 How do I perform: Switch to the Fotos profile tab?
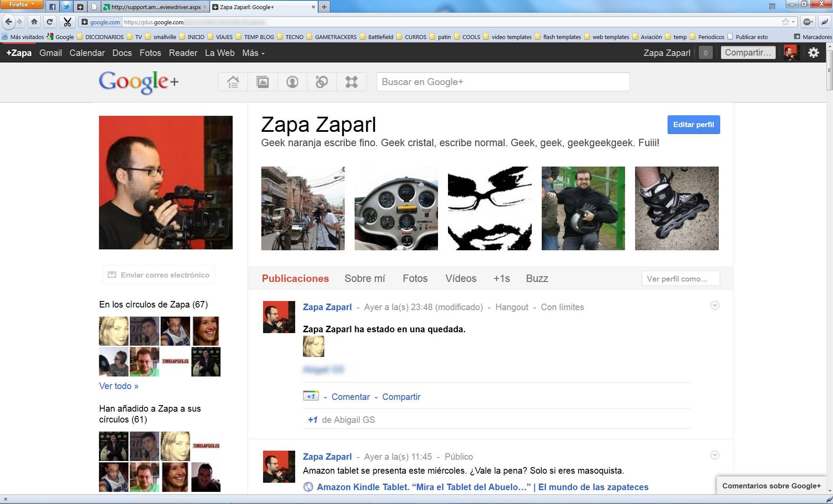(x=415, y=278)
